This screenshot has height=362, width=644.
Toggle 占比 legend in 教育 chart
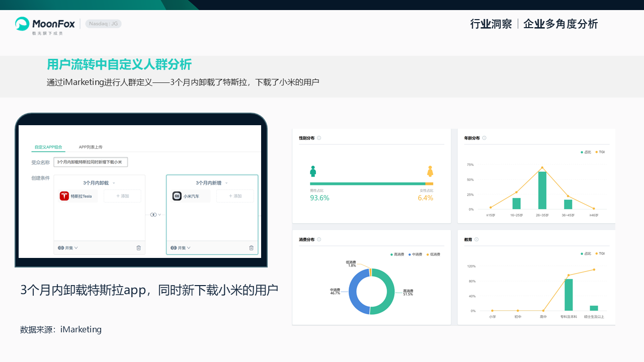tap(586, 253)
